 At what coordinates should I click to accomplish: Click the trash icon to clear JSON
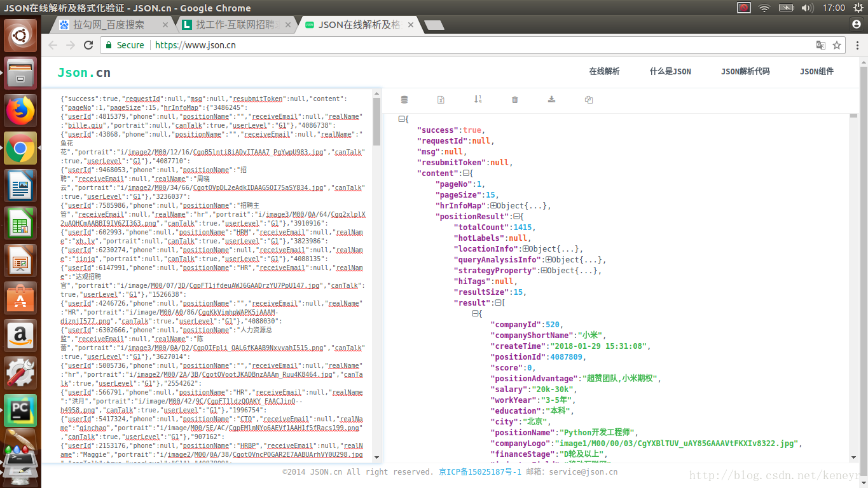[x=515, y=100]
